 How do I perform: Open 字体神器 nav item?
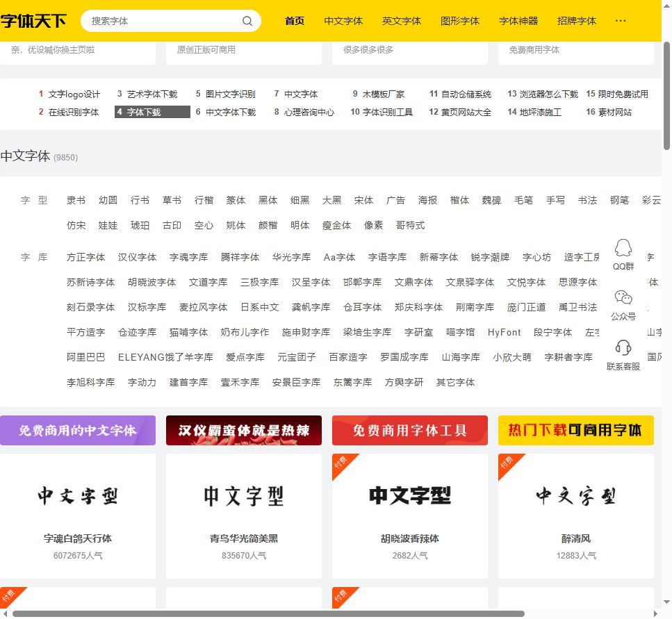click(518, 21)
